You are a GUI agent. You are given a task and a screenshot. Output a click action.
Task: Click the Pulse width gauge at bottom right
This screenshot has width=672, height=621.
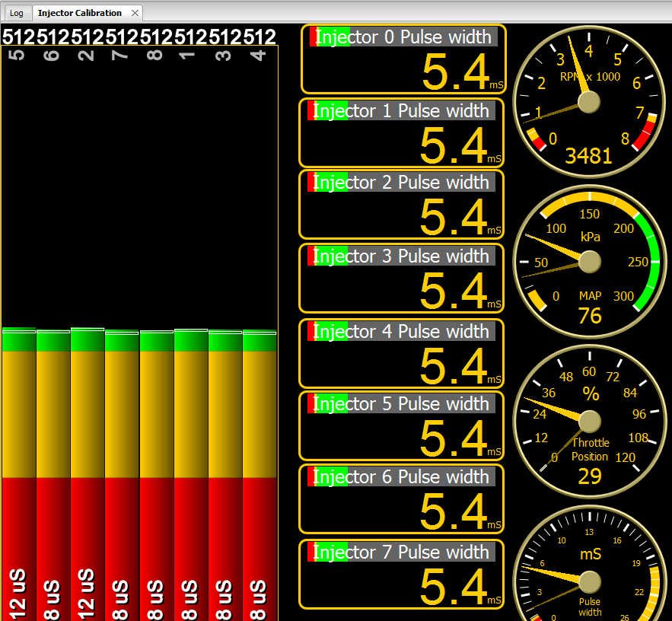coord(589,582)
